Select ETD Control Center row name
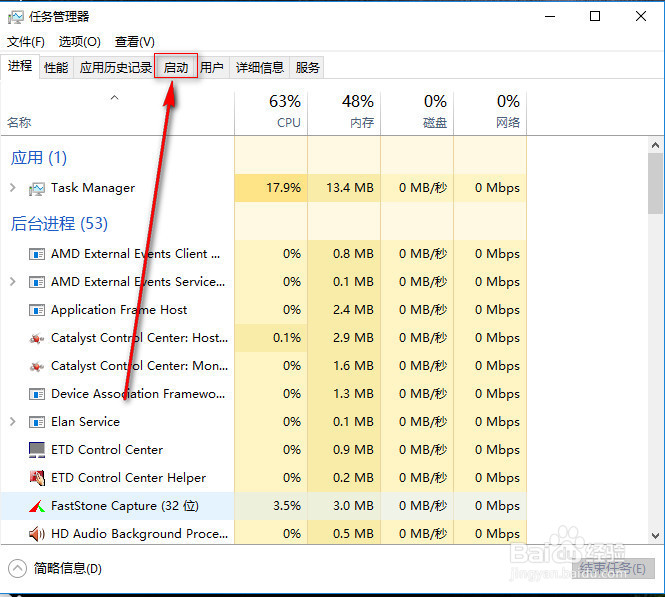The height and width of the screenshot is (597, 665). click(107, 450)
